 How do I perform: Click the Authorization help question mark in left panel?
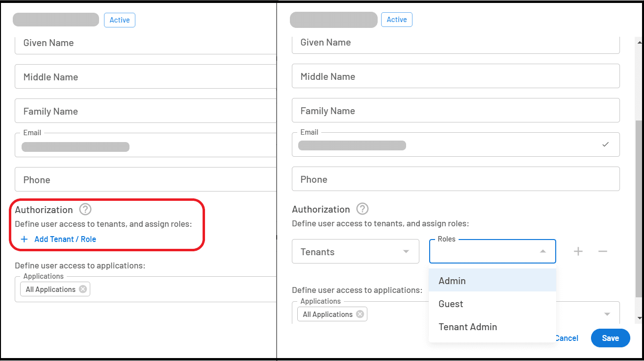tap(85, 209)
